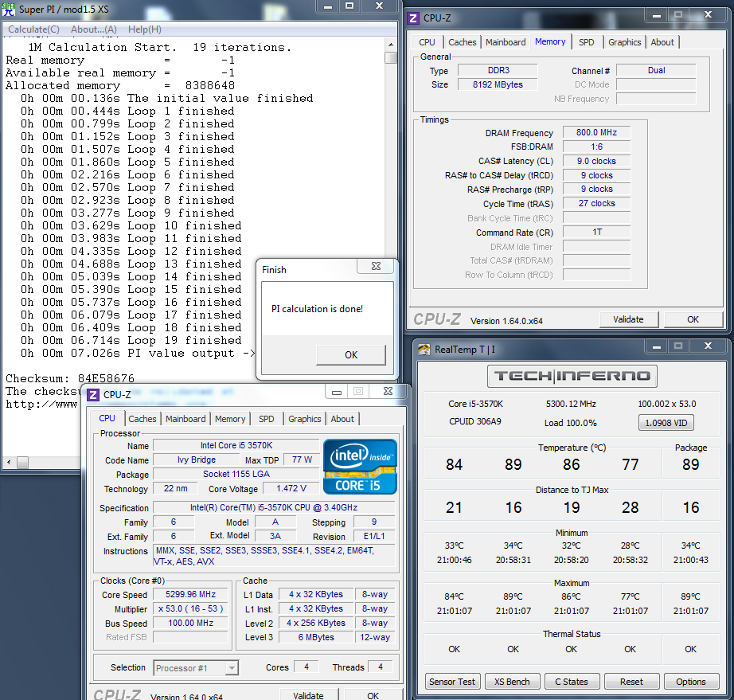The height and width of the screenshot is (700, 734).
Task: Open About tab in the CPU-Z Memory window
Action: tap(662, 42)
